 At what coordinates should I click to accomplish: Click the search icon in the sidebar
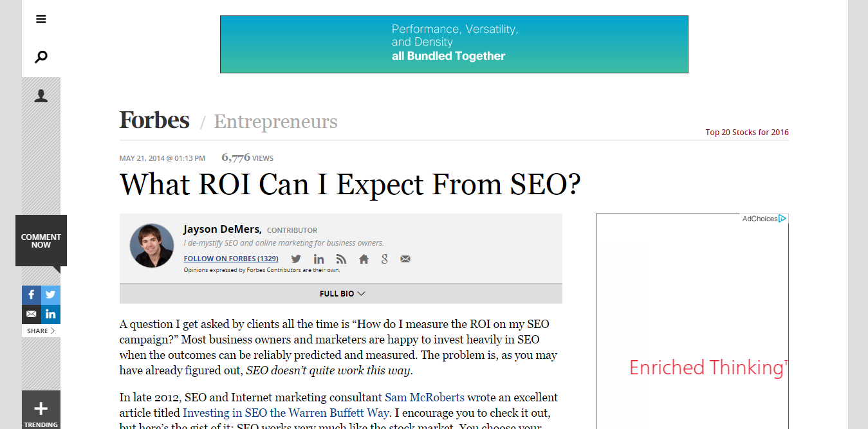[x=41, y=57]
